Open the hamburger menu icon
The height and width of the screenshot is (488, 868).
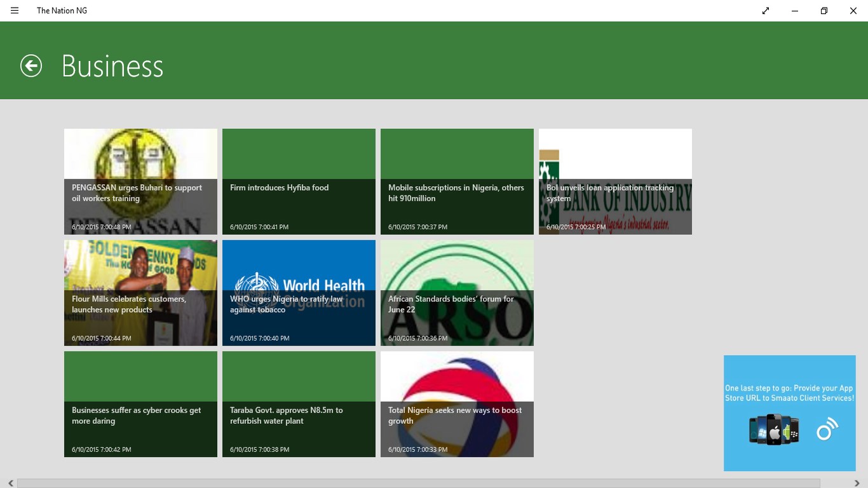click(x=15, y=11)
